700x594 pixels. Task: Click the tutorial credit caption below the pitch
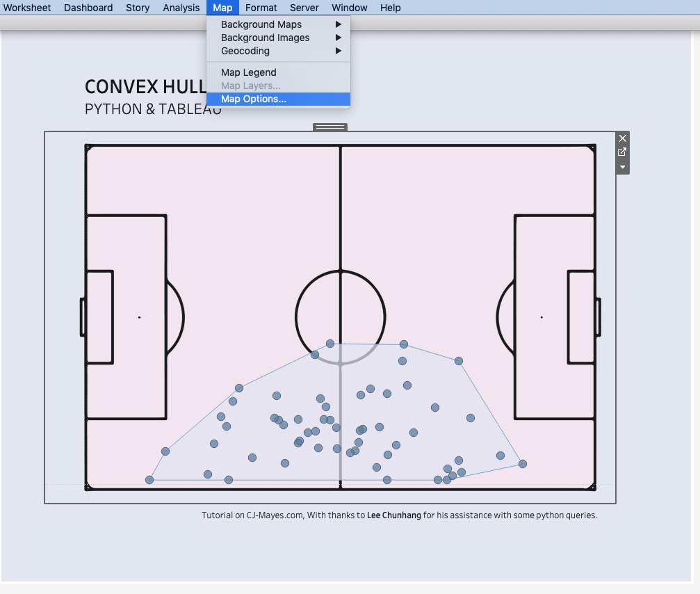pos(399,515)
